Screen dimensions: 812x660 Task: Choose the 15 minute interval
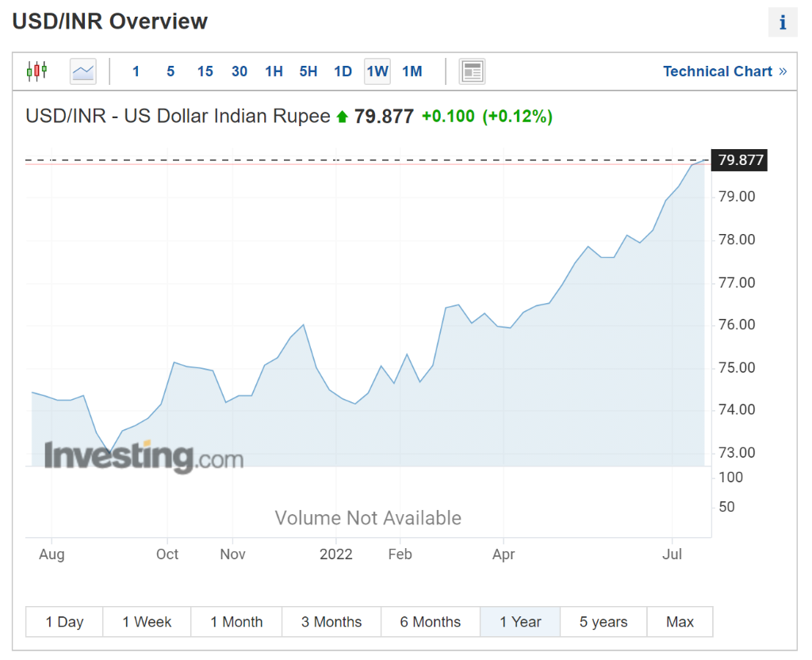coord(205,71)
